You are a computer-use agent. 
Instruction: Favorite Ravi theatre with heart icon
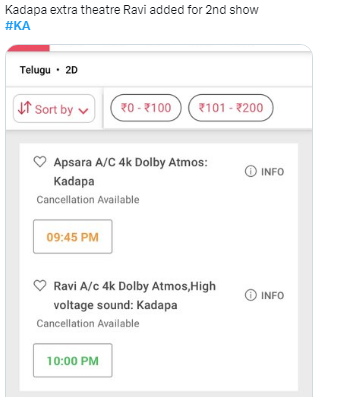pos(40,286)
